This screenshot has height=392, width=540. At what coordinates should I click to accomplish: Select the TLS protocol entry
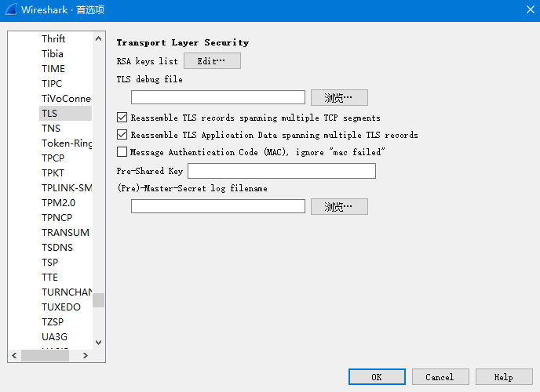65,113
